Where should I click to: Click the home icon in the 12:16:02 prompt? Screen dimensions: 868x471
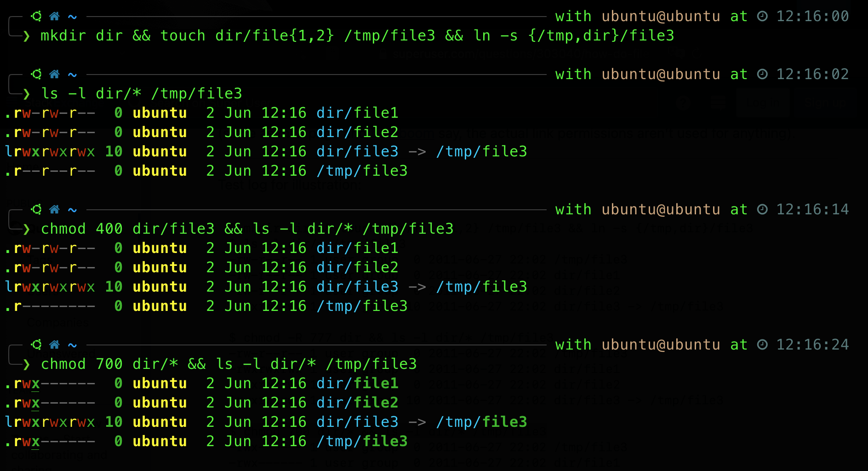[x=54, y=75]
